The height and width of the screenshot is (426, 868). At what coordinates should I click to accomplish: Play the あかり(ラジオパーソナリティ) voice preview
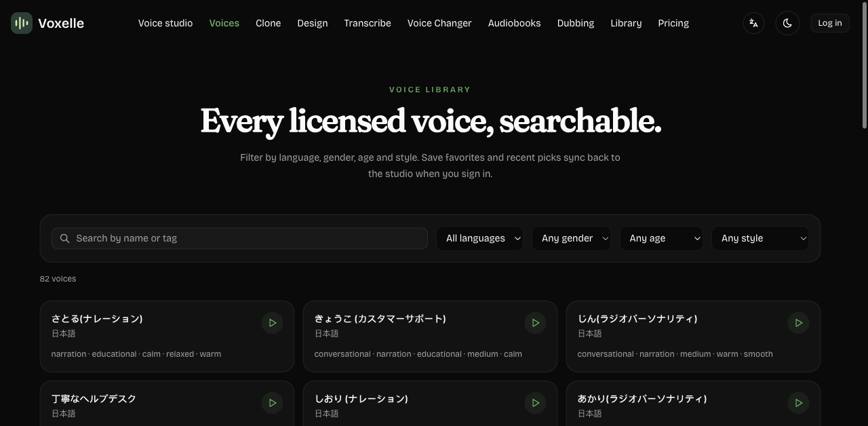[x=799, y=403]
